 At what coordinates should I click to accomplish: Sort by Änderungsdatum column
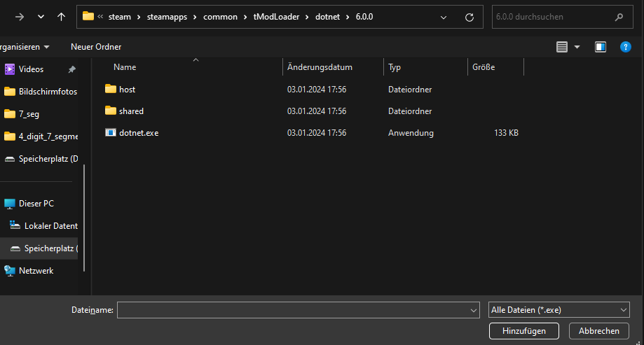pyautogui.click(x=320, y=67)
